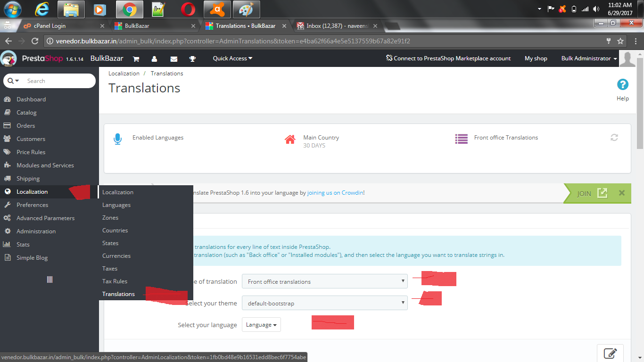Open the Windows Start menu
This screenshot has width=644, height=362.
click(x=12, y=9)
